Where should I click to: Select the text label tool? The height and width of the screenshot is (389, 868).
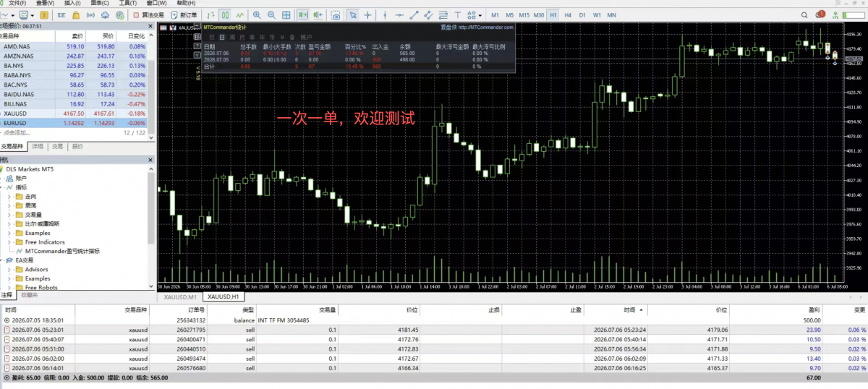coord(458,14)
